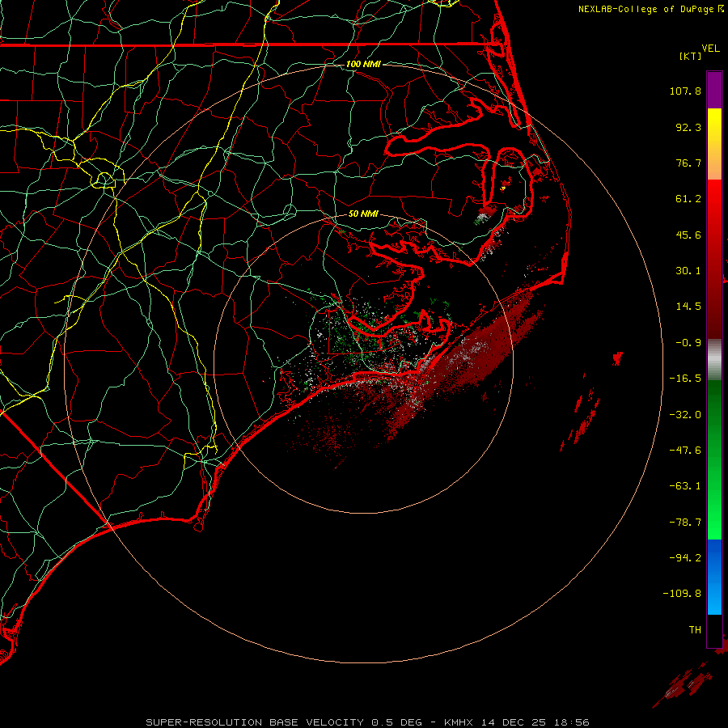Screen dimensions: 728x728
Task: Click the -78.7 legend value
Action: (685, 523)
